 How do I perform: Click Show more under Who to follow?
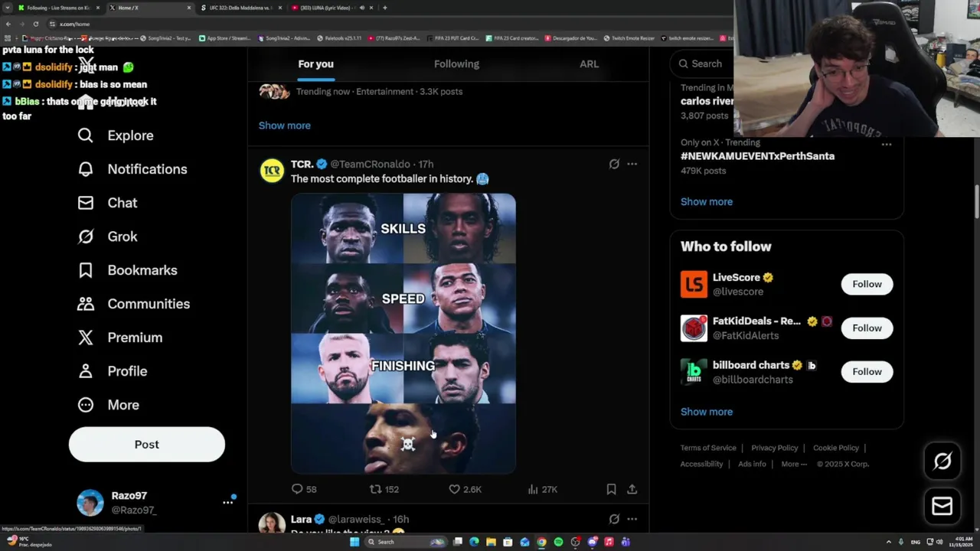pos(707,412)
